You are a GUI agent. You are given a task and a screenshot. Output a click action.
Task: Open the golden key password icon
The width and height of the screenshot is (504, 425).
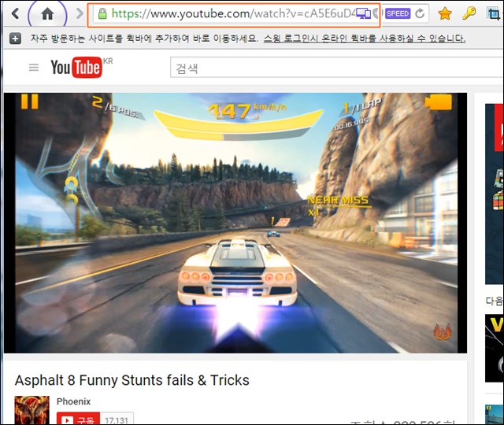469,13
